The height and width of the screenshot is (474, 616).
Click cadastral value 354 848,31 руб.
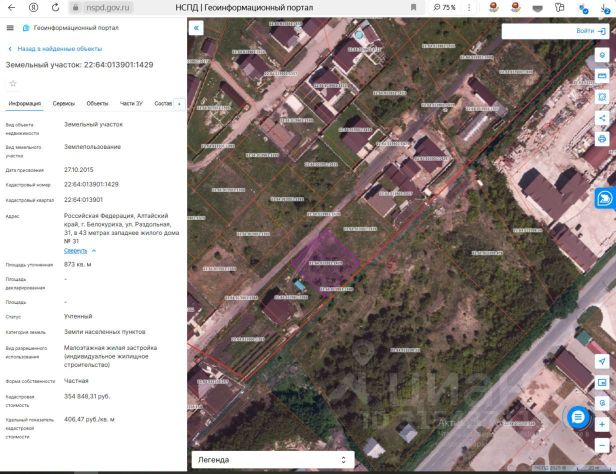point(87,396)
